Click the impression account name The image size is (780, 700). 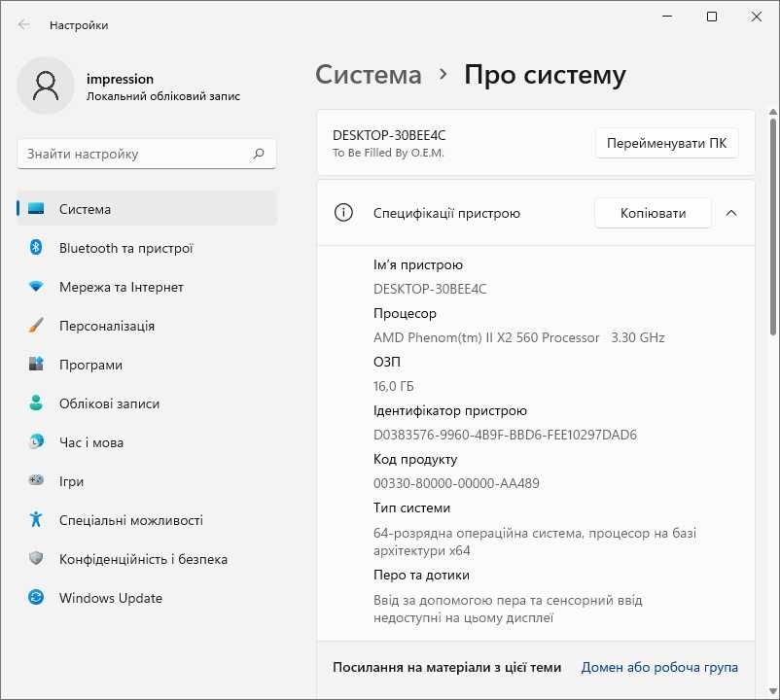[120, 79]
